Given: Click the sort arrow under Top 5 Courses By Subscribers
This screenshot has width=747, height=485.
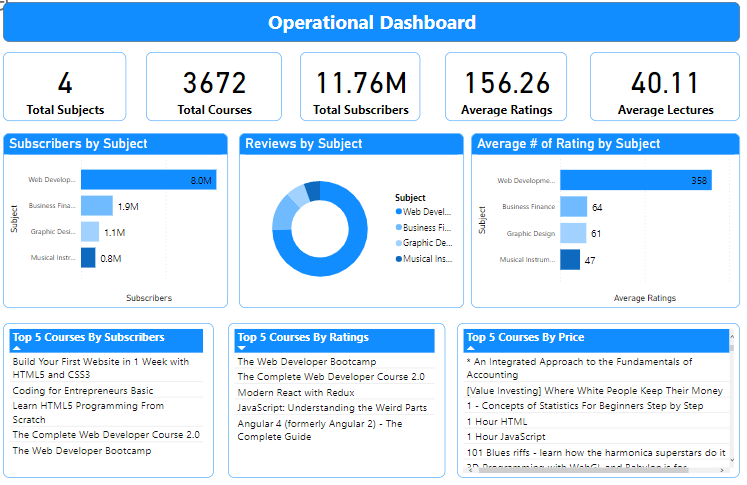Looking at the screenshot, I should pyautogui.click(x=17, y=348).
